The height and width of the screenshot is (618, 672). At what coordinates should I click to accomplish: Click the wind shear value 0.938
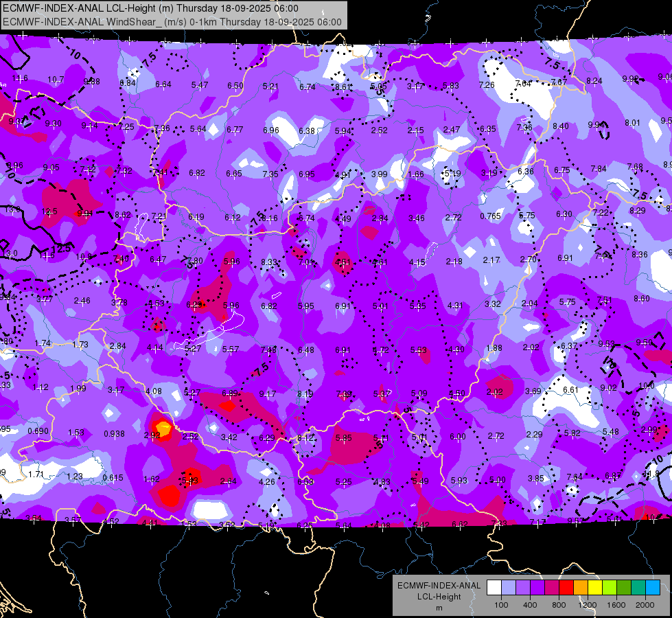tap(115, 433)
